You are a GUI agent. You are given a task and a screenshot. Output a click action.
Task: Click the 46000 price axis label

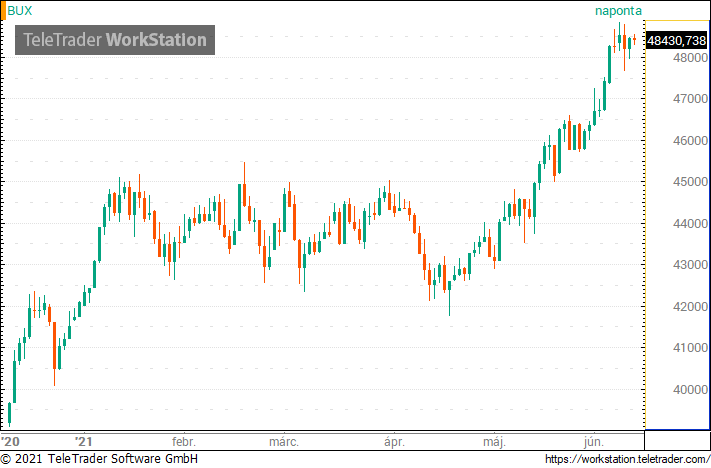coord(690,141)
